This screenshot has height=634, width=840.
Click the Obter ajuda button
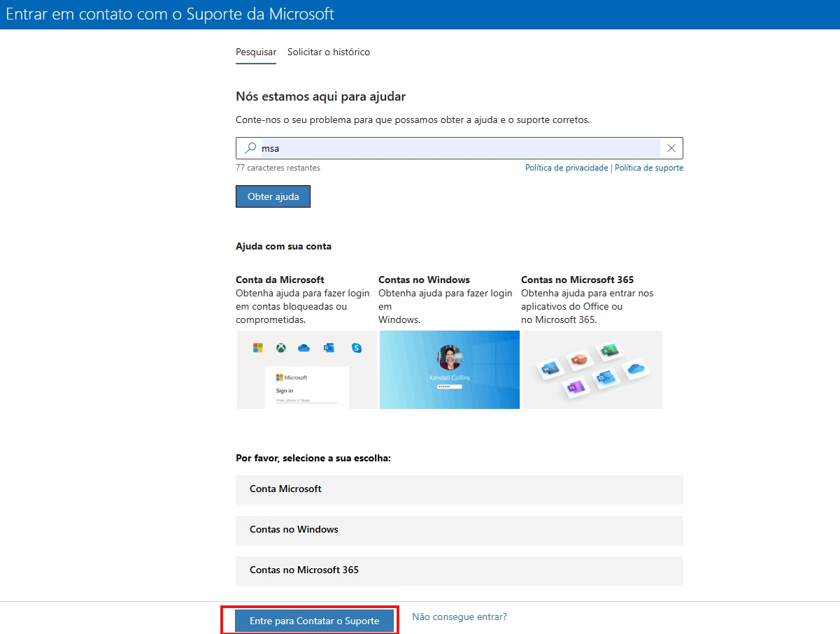point(273,196)
